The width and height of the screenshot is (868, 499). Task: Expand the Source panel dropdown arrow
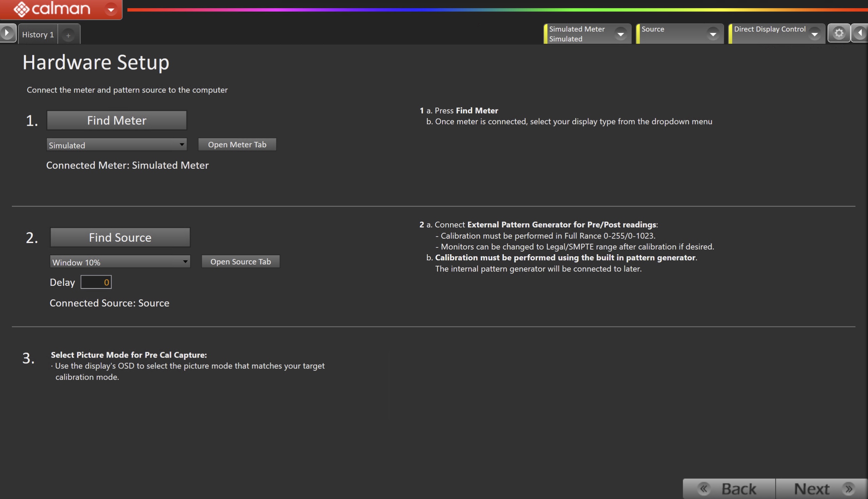[713, 34]
